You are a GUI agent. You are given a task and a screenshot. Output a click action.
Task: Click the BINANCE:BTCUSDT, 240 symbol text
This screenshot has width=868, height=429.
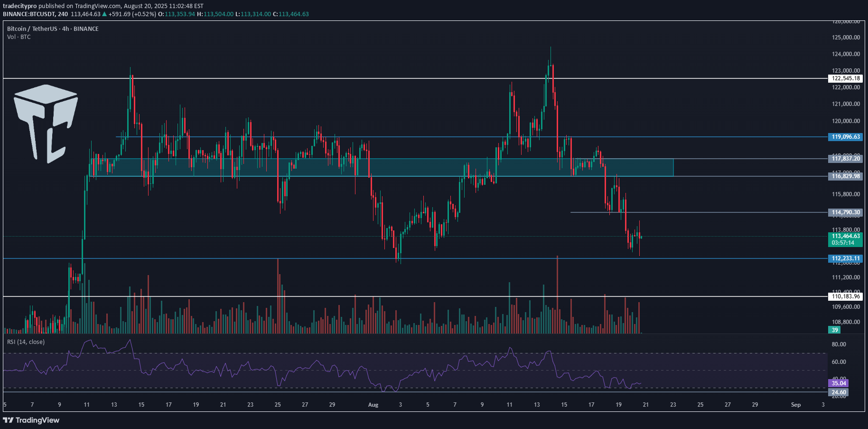[x=35, y=14]
